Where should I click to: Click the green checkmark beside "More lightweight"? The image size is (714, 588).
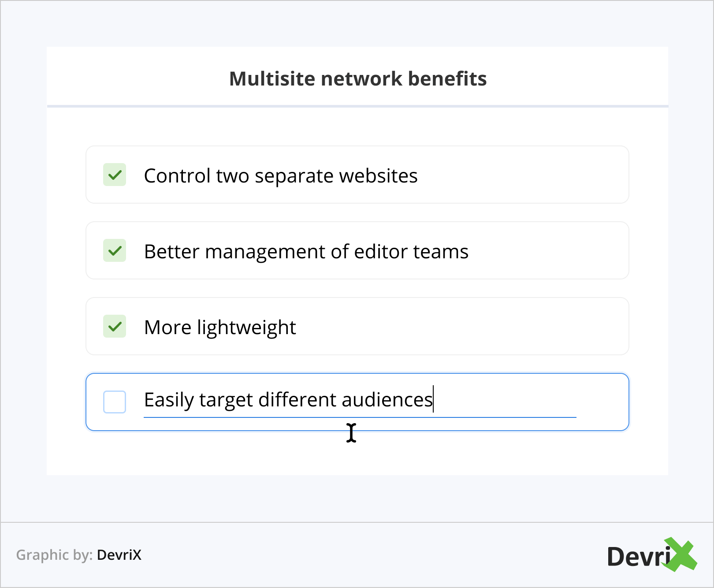pos(115,327)
